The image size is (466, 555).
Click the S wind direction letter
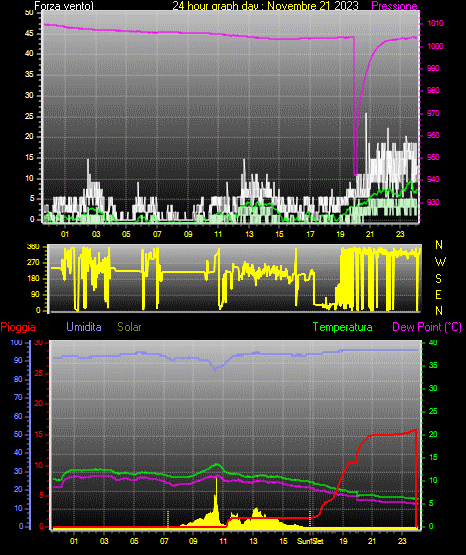click(x=438, y=279)
